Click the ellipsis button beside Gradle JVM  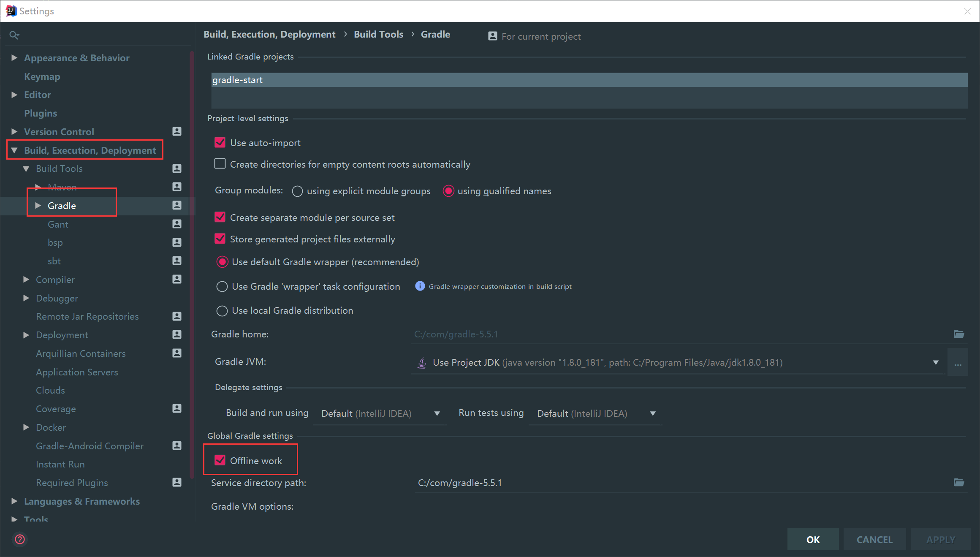coord(958,363)
